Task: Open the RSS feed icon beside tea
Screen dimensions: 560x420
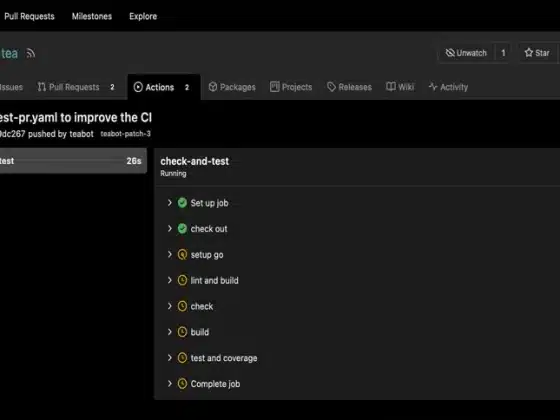Action: click(31, 54)
